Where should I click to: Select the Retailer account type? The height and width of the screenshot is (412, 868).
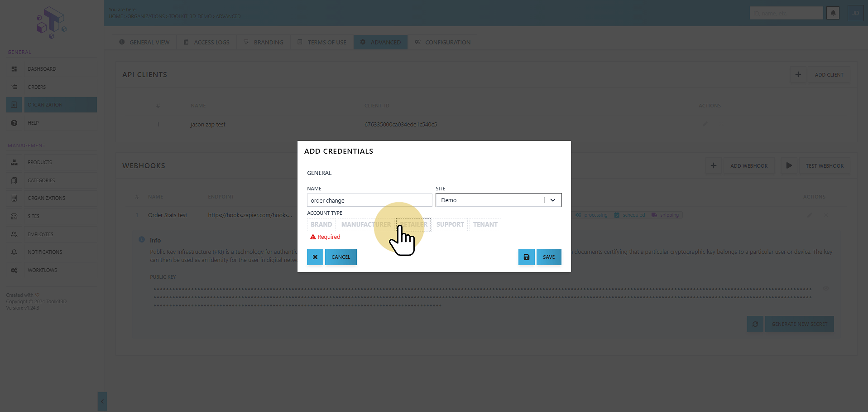coord(413,224)
